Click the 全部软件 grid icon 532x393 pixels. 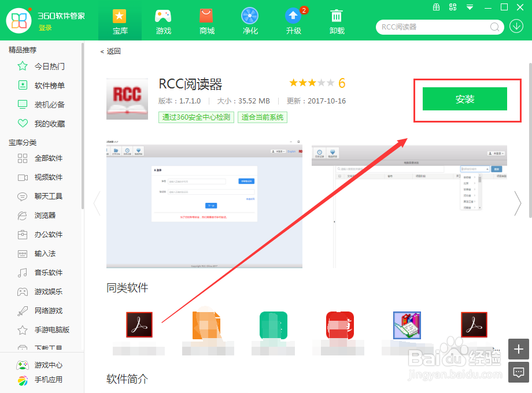[23, 158]
